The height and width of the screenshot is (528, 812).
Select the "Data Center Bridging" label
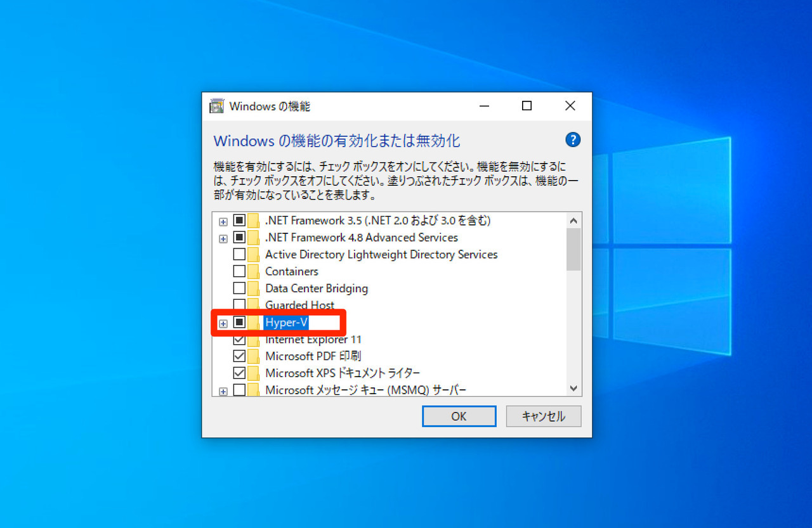tap(317, 288)
